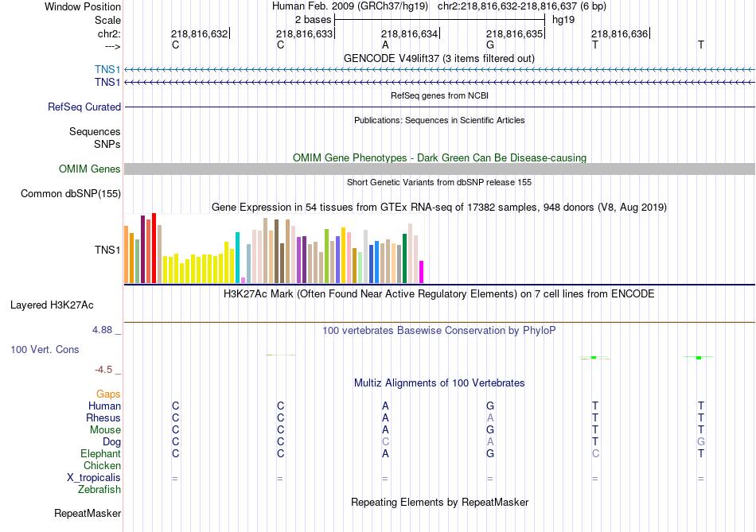
Task: Select the dark blue TNS1 GENCODE track label
Action: click(107, 82)
